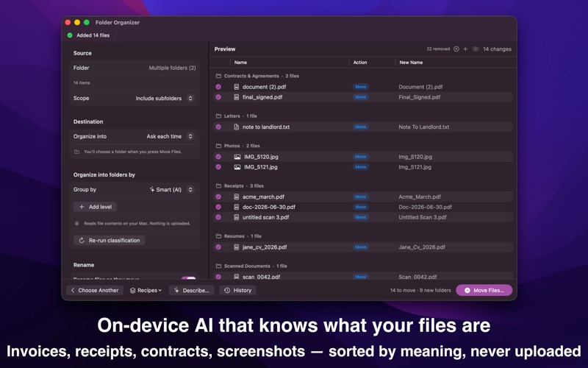
Task: Click the Letters folder icon
Action: (218, 116)
